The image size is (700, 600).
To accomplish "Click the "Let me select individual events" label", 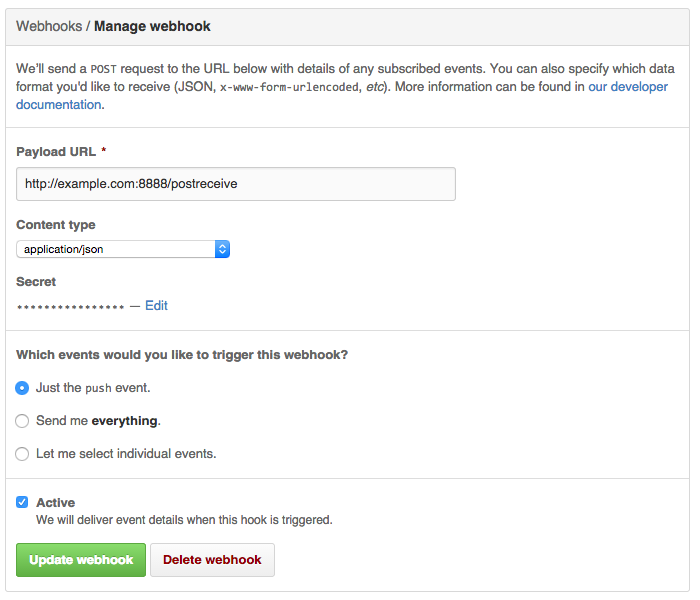I will [126, 453].
